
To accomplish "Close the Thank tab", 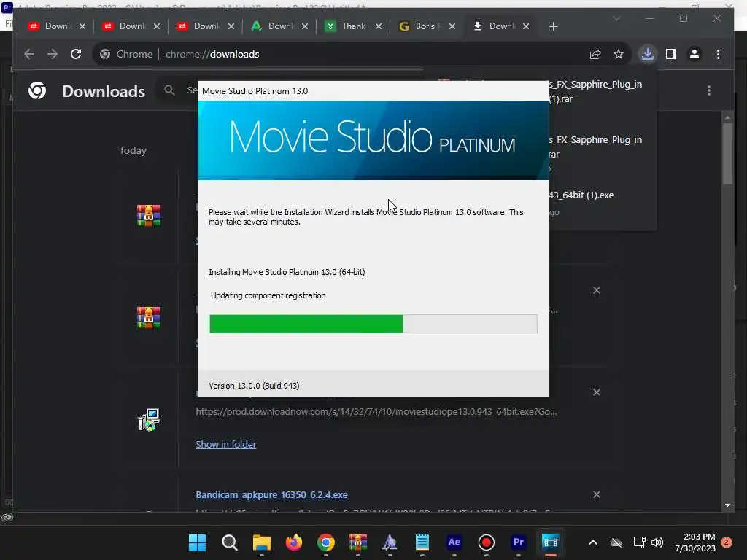I will tap(379, 26).
